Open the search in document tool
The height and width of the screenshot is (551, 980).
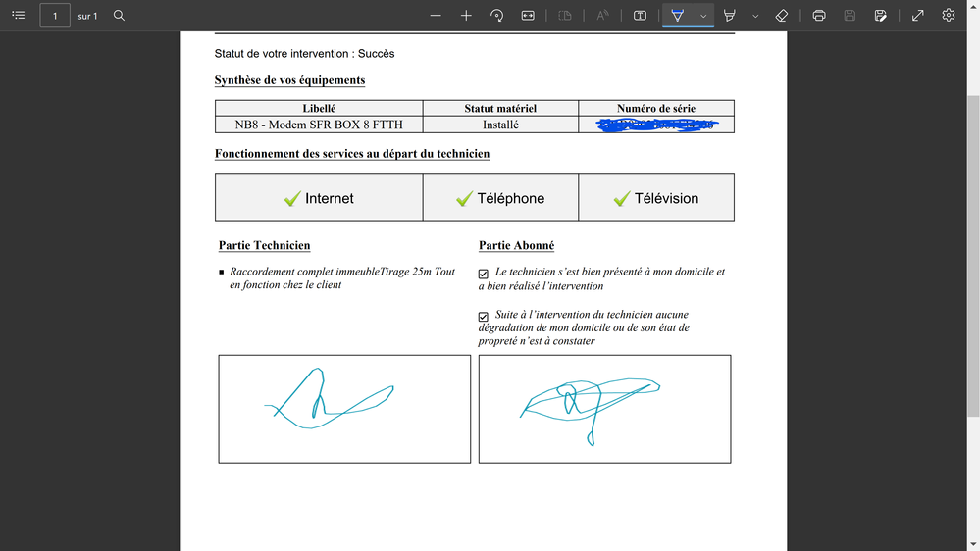(x=119, y=16)
